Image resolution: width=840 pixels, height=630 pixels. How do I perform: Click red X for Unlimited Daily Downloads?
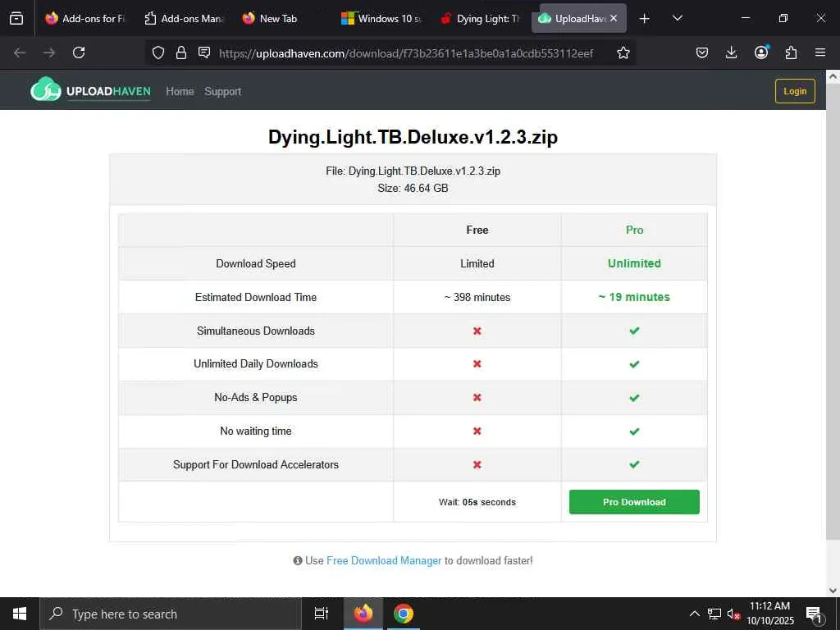point(477,364)
